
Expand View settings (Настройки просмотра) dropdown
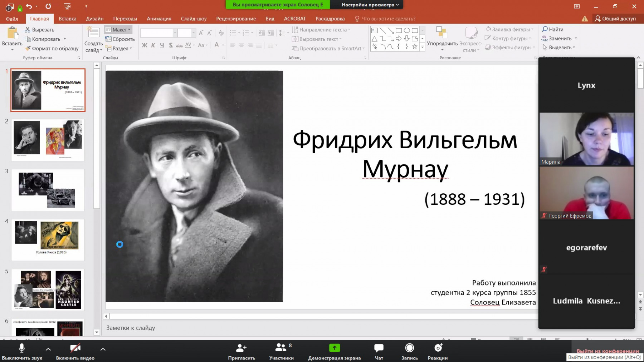[370, 5]
